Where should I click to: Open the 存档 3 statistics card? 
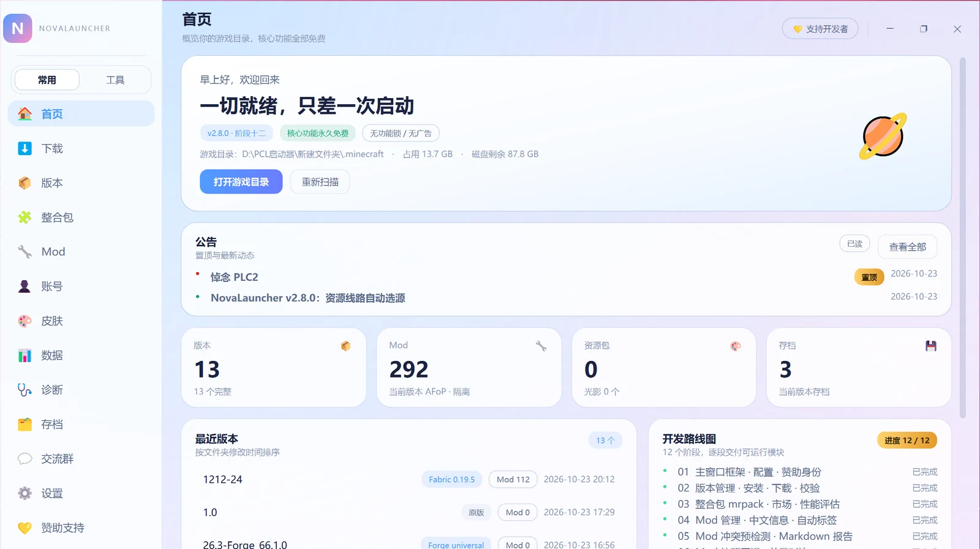(x=859, y=368)
